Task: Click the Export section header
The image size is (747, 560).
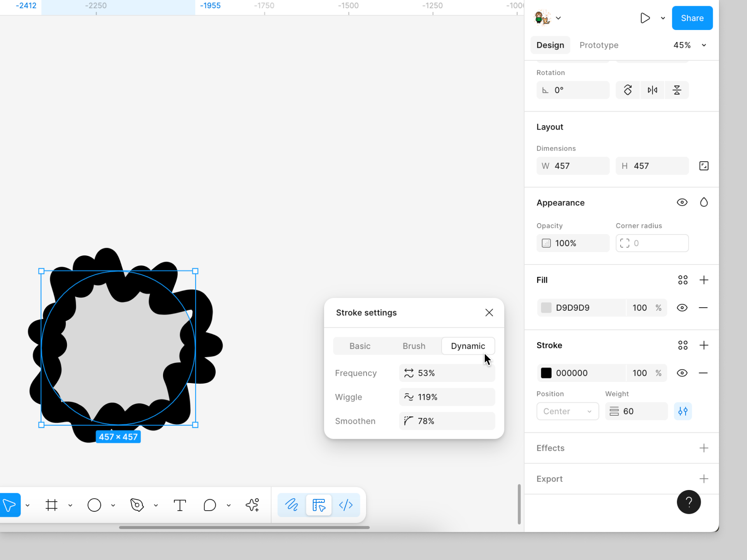Action: 549,479
